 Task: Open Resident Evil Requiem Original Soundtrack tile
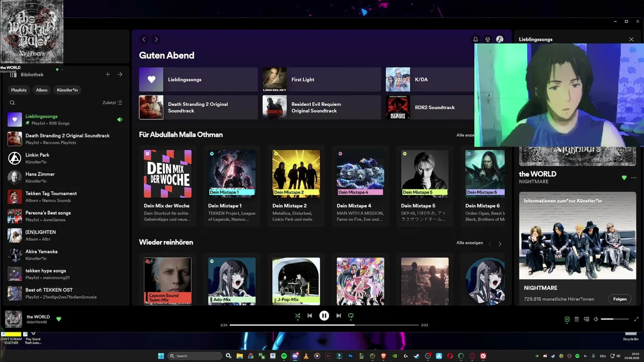pos(321,107)
